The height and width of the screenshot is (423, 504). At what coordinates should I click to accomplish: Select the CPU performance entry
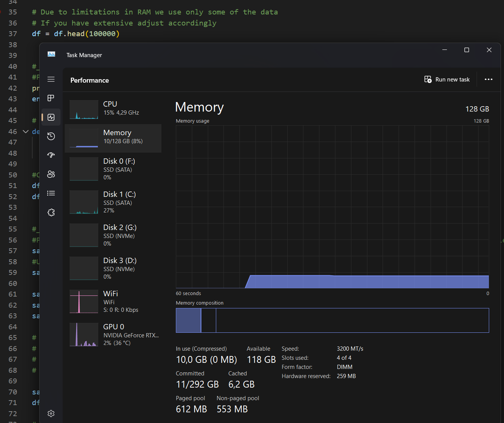[113, 109]
